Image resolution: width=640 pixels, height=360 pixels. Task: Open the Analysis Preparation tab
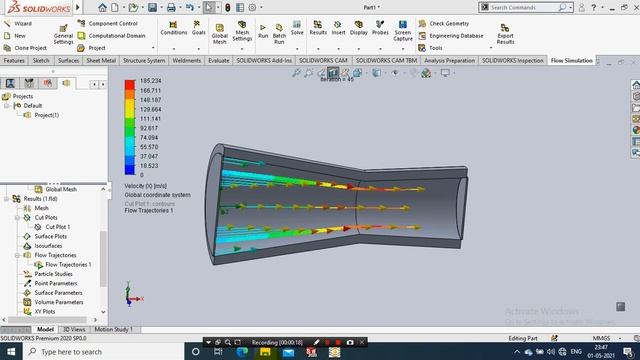click(449, 60)
